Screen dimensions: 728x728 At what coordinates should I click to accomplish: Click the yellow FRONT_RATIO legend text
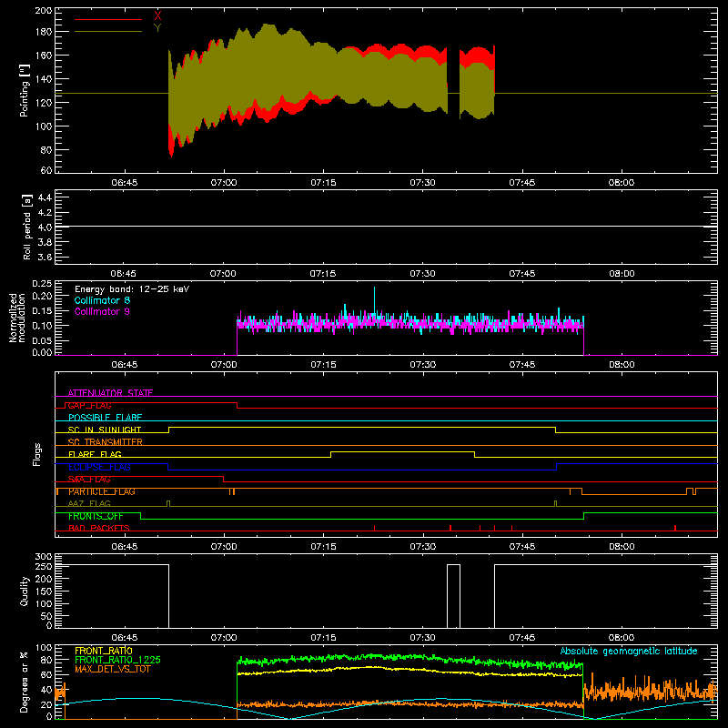pos(104,651)
